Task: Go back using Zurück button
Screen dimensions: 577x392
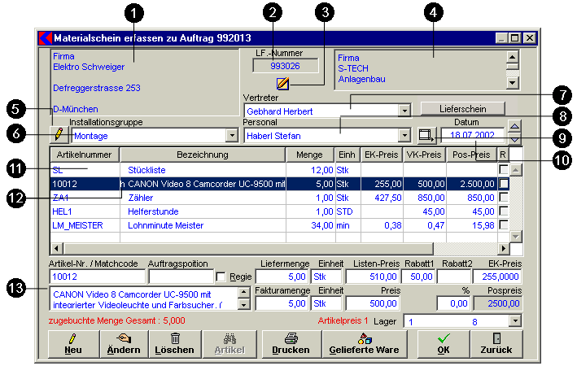Action: pos(496,343)
